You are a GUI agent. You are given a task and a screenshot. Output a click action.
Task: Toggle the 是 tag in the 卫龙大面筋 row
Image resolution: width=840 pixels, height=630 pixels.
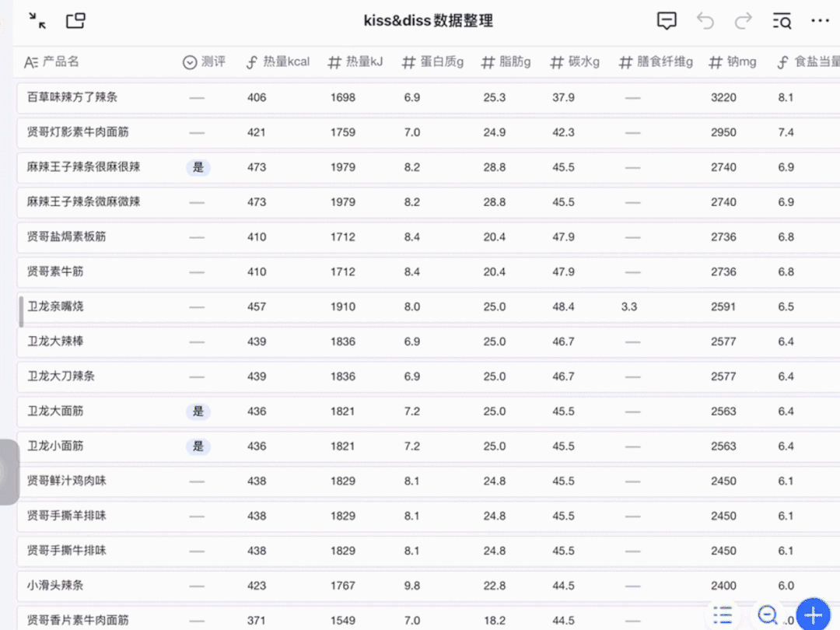[x=198, y=411]
